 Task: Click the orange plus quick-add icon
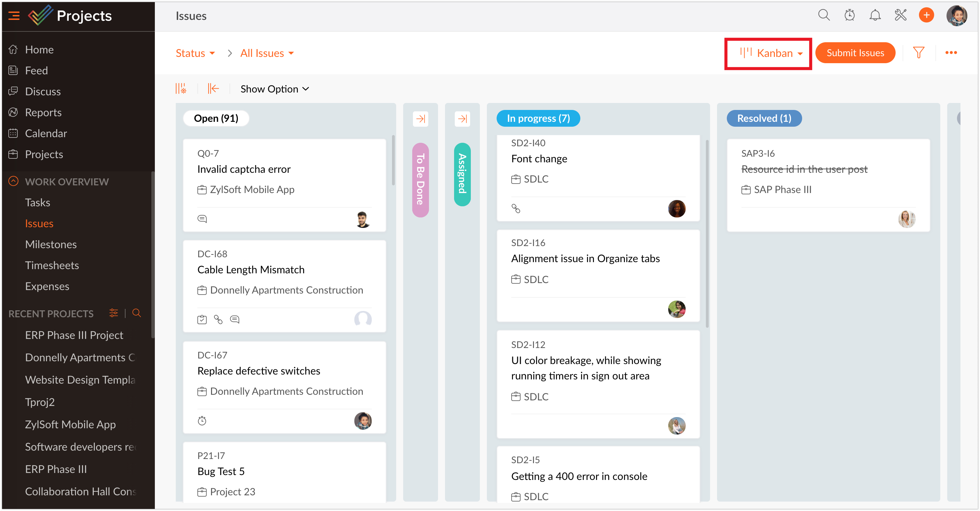click(x=926, y=15)
